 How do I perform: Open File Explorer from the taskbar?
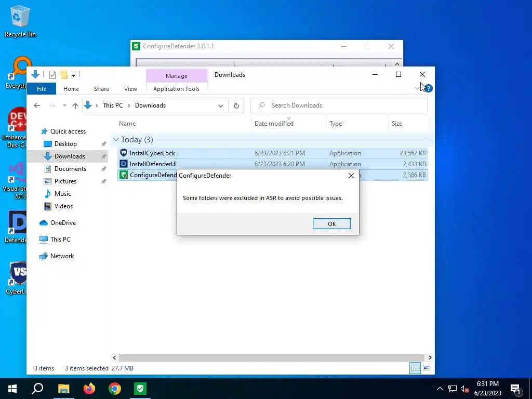tap(63, 389)
